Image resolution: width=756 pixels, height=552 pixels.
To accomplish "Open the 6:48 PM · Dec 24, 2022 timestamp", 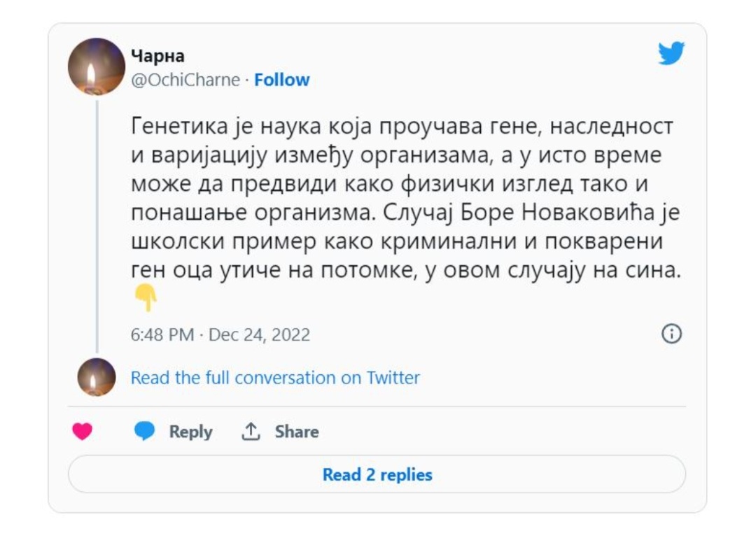I will [x=220, y=335].
